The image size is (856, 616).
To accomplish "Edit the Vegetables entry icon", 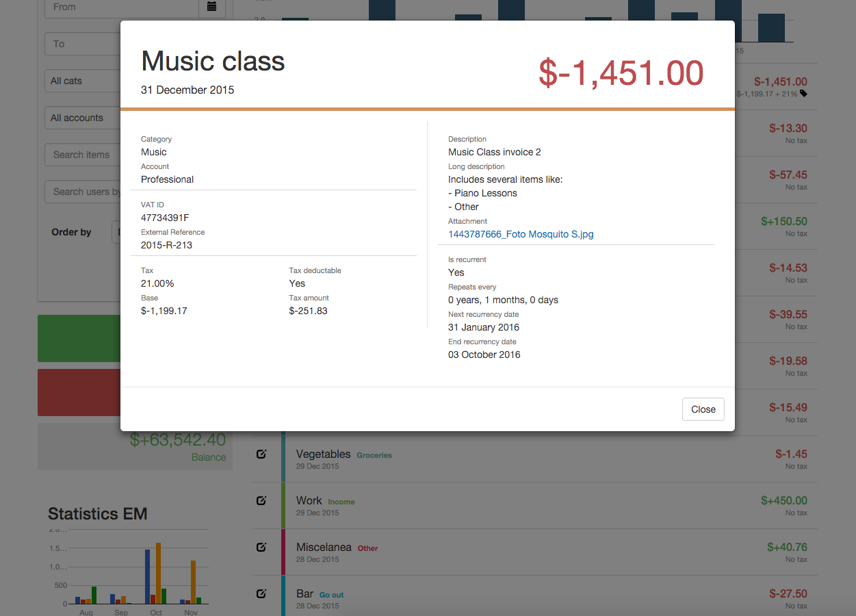I will tap(261, 454).
